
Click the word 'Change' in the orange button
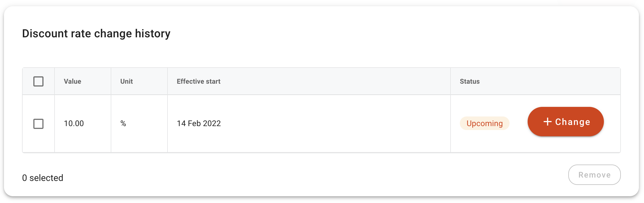[x=573, y=122]
